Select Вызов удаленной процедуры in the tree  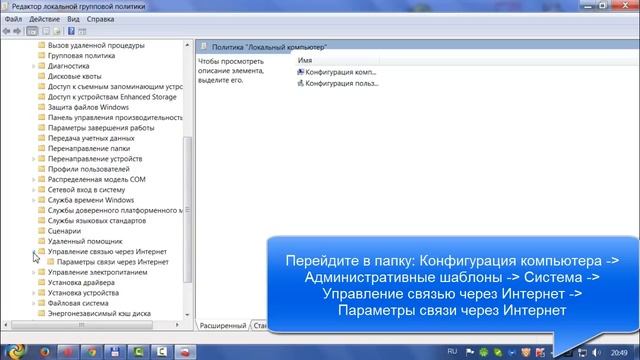[x=96, y=45]
